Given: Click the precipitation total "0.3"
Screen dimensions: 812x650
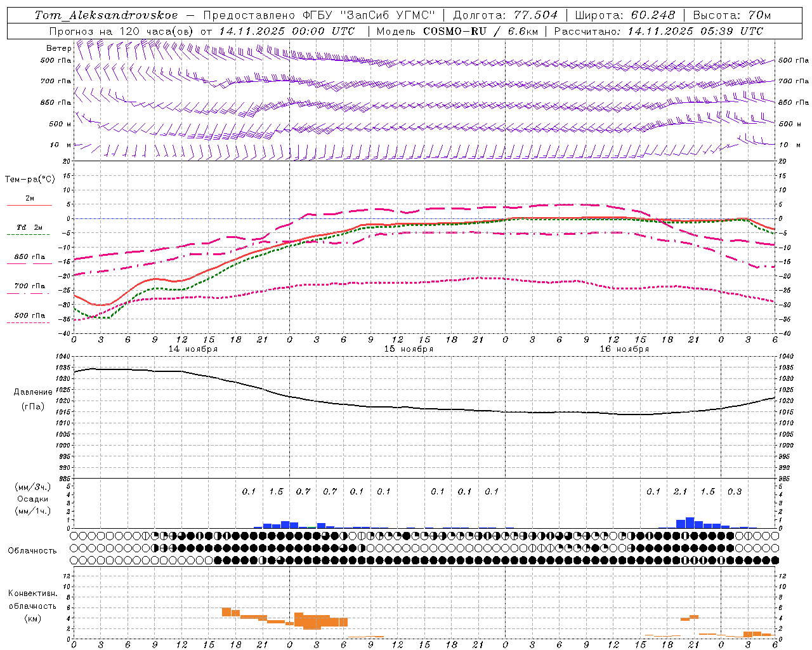Looking at the screenshot, I should pos(735,492).
